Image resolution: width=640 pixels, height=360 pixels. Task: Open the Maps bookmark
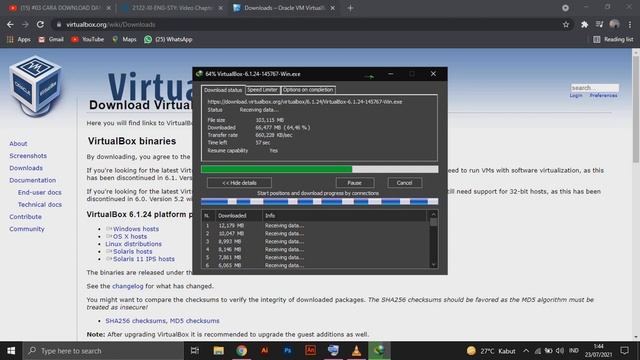(124, 40)
